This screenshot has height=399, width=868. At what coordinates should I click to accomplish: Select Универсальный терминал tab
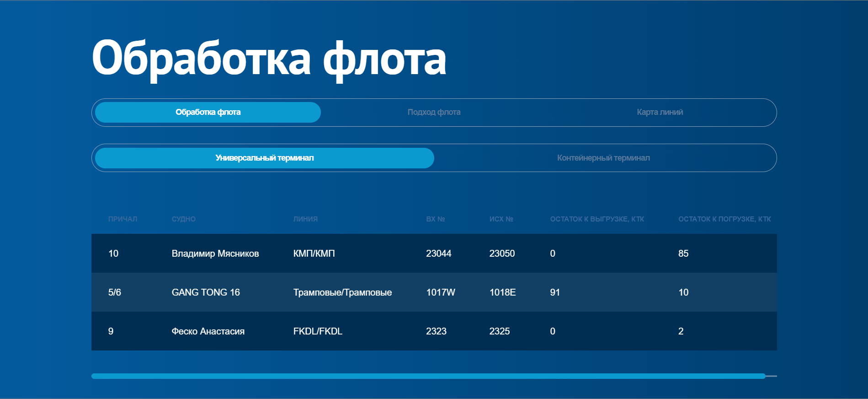[x=265, y=158]
